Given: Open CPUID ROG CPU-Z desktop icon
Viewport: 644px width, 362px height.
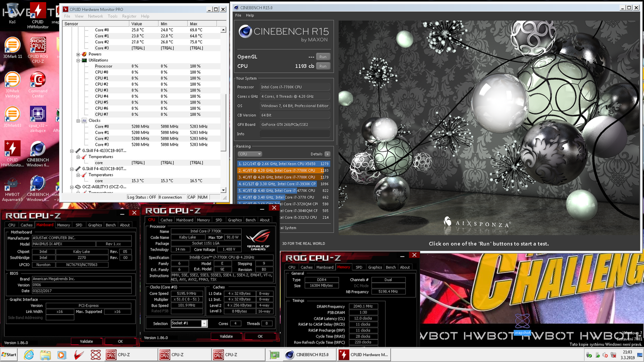Looking at the screenshot, I should 38,50.
